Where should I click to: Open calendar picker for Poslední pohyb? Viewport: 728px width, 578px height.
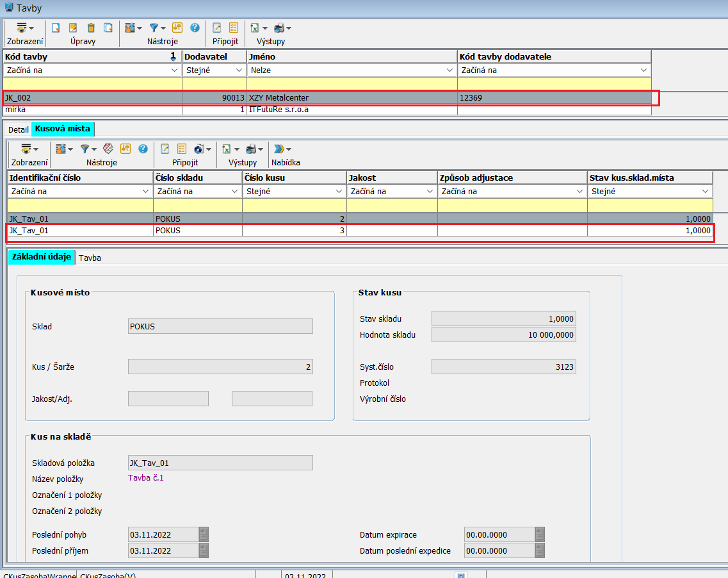204,534
